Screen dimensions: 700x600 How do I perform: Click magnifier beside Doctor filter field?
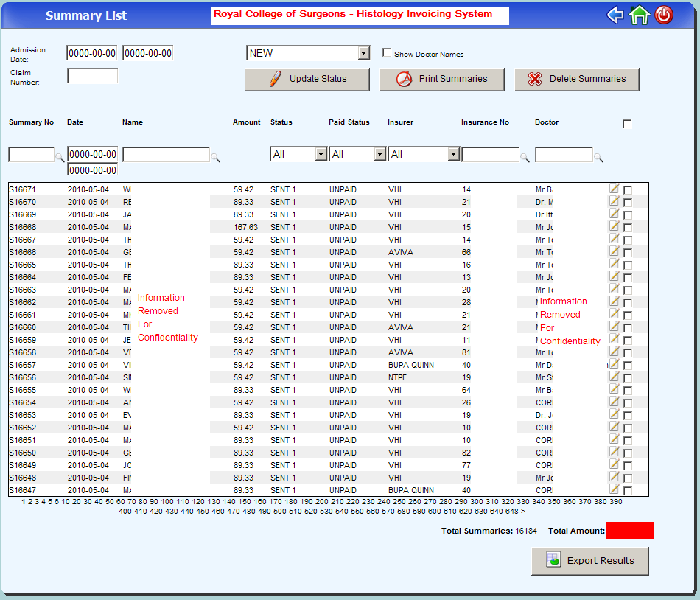pyautogui.click(x=598, y=156)
